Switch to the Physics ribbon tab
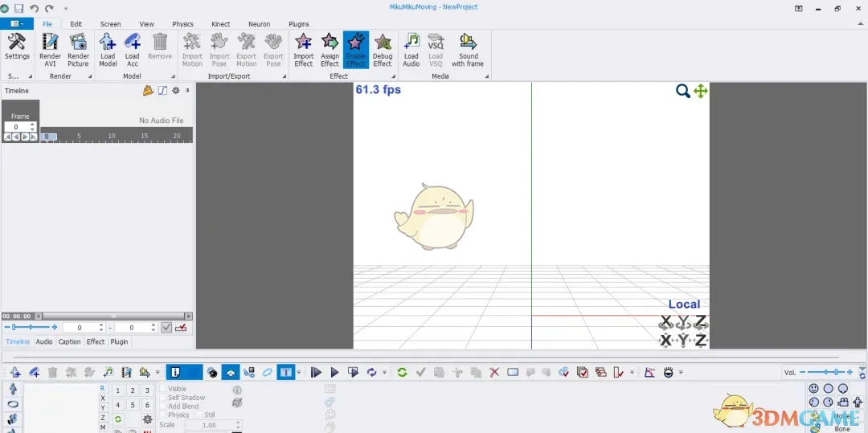This screenshot has height=433, width=868. click(x=182, y=24)
